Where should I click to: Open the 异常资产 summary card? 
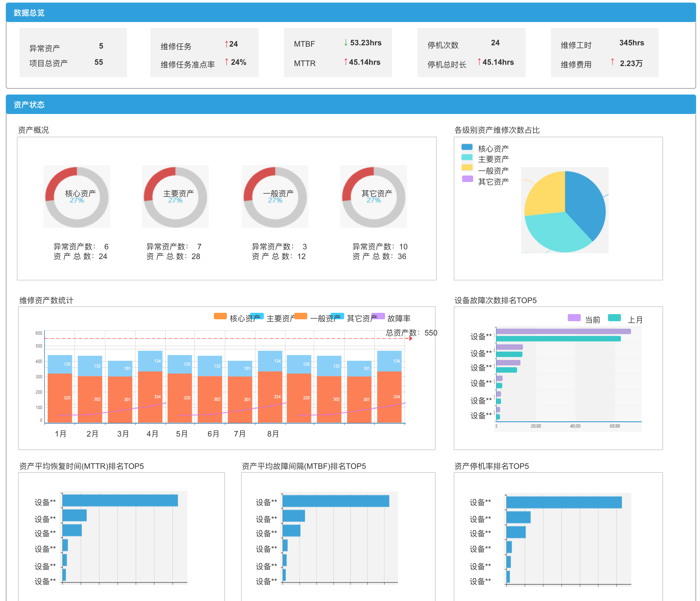tap(73, 53)
